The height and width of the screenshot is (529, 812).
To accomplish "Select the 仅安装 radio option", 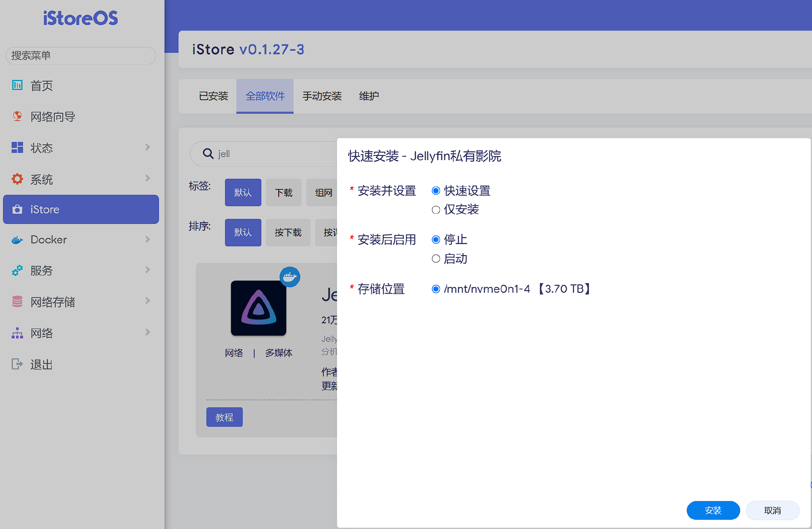I will 436,210.
